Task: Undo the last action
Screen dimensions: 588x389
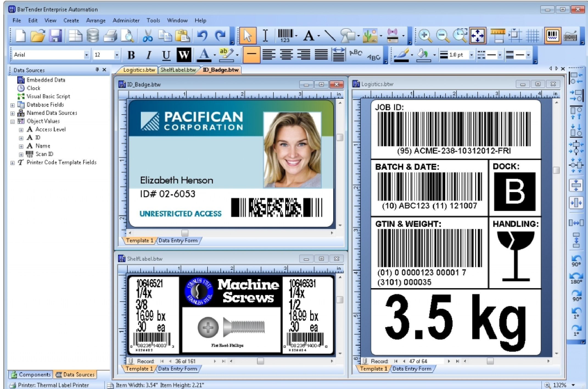Action: (202, 36)
